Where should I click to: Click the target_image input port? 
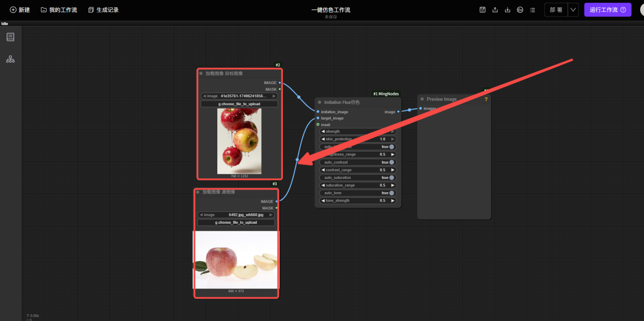[x=318, y=118]
